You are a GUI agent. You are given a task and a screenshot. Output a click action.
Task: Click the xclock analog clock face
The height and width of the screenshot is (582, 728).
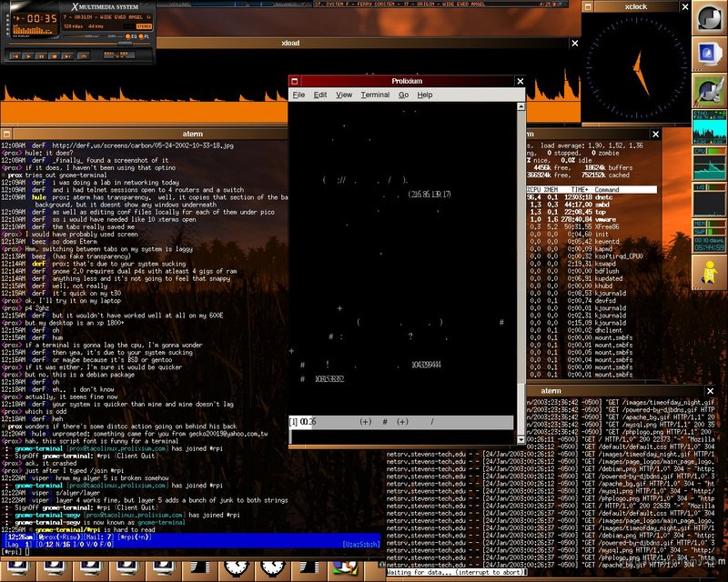pos(636,67)
